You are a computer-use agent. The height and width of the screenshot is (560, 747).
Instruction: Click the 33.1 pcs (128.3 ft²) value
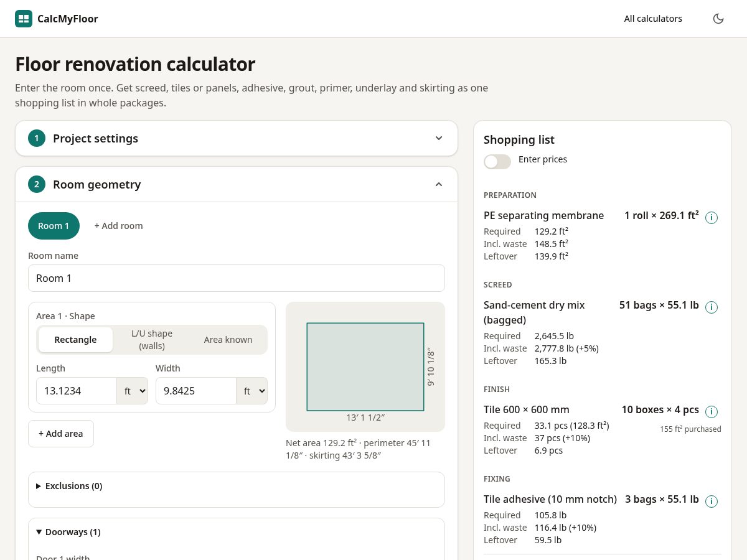571,426
